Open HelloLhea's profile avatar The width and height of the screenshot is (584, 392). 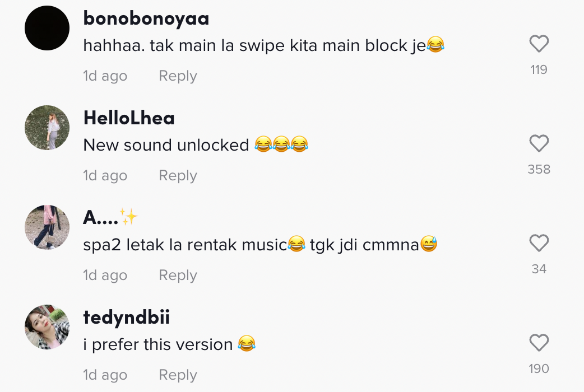click(x=47, y=128)
